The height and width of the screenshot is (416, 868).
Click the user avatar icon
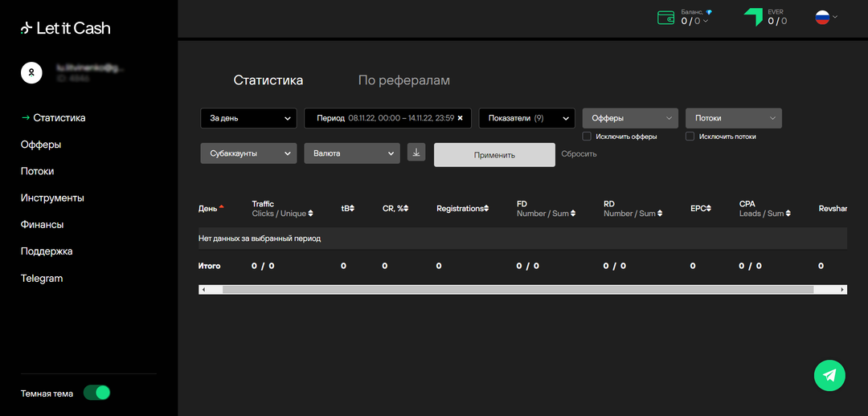[31, 72]
